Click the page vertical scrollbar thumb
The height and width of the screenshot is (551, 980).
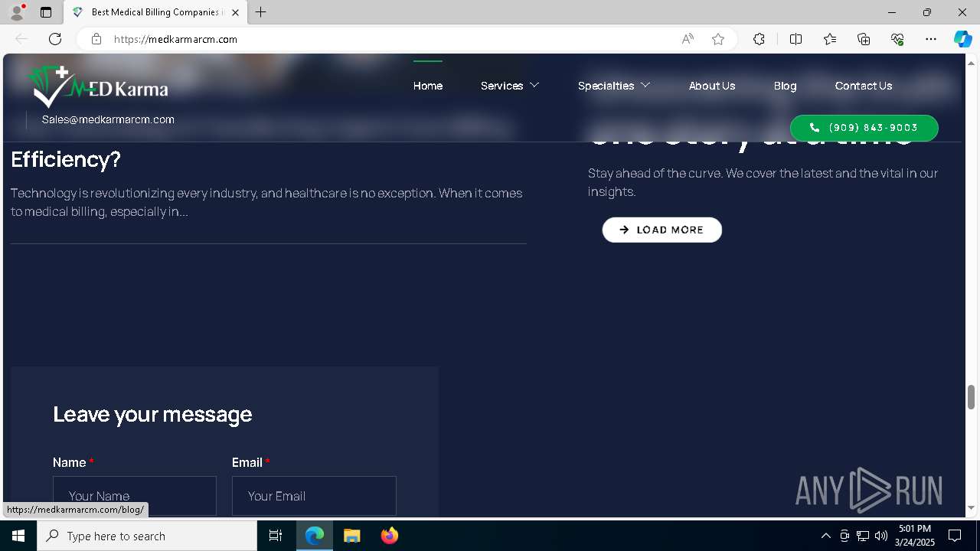pos(972,397)
